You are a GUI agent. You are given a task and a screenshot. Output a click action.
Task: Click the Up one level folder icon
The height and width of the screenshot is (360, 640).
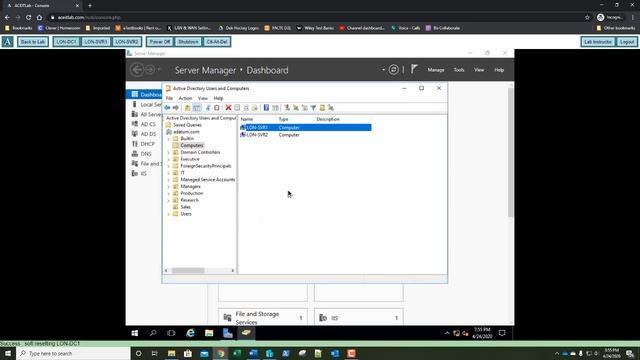click(187, 108)
